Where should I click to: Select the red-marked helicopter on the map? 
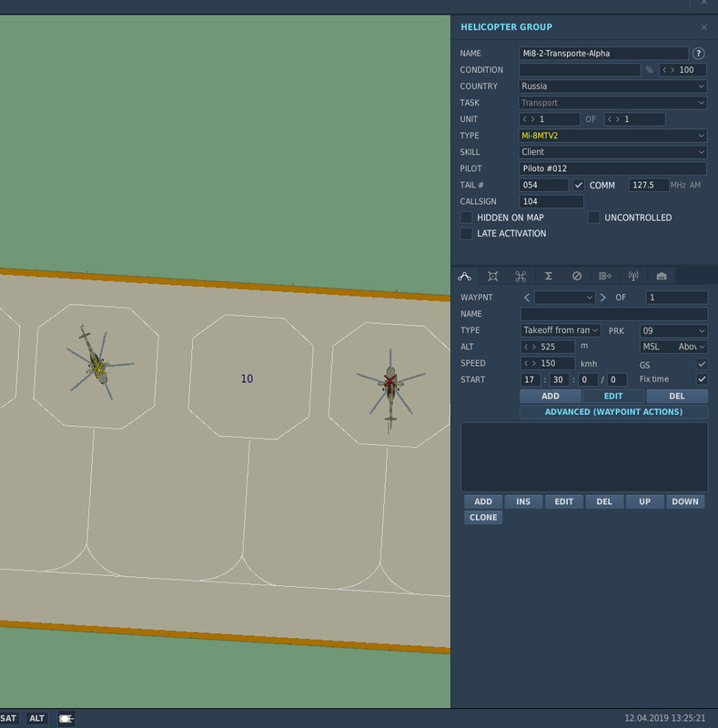click(390, 385)
